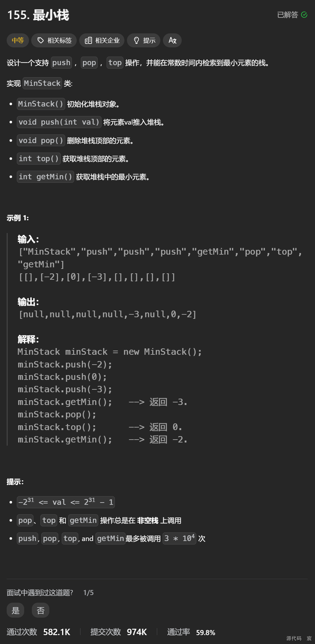
Task: Click the MinStack class code token
Action: click(x=42, y=83)
